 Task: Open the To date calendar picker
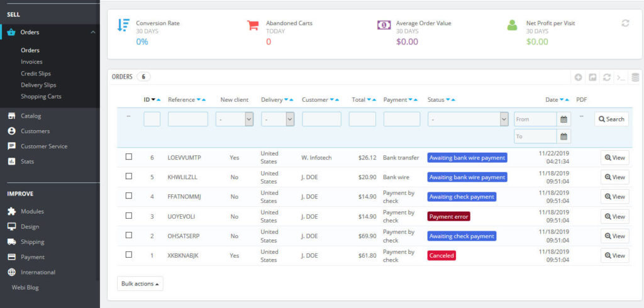(x=564, y=136)
